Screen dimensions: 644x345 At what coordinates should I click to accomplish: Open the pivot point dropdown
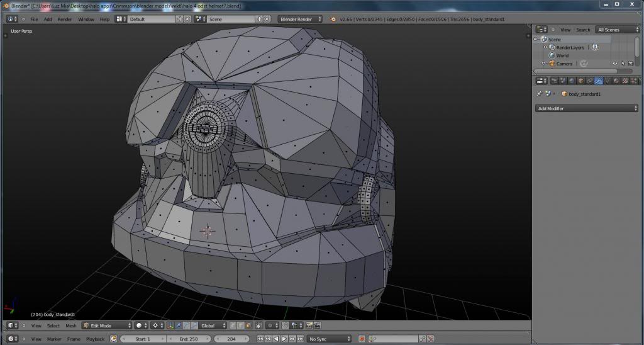point(157,325)
